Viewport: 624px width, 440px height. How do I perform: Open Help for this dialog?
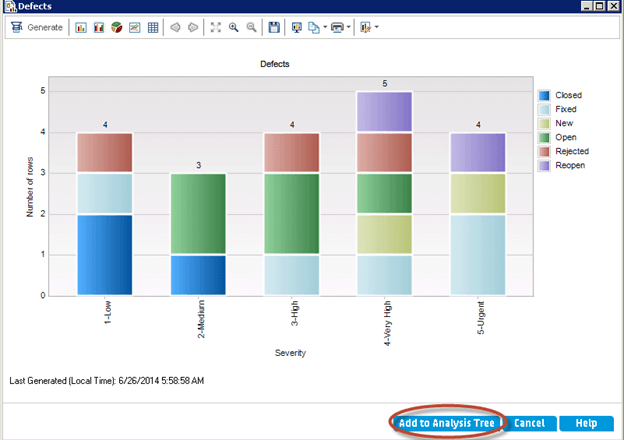point(585,423)
